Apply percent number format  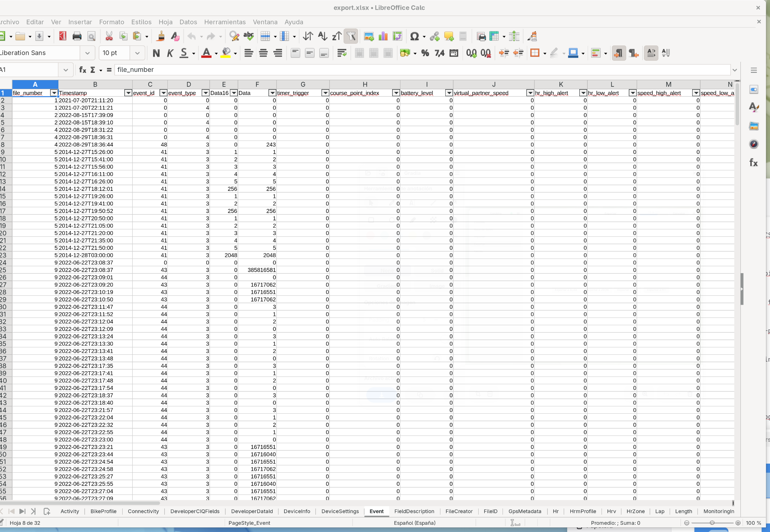(x=425, y=53)
